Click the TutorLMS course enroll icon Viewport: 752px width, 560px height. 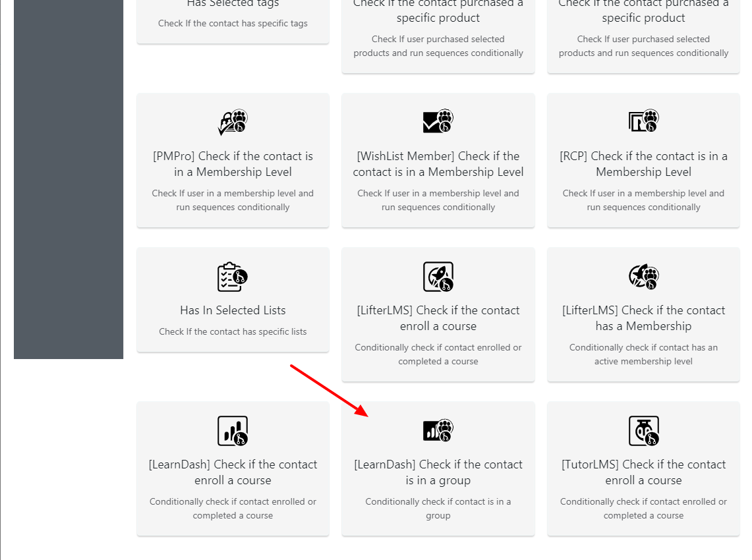[644, 431]
